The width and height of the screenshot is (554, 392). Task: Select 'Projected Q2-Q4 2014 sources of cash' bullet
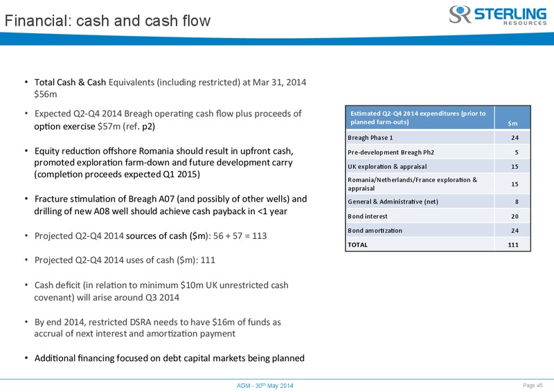tap(150, 235)
